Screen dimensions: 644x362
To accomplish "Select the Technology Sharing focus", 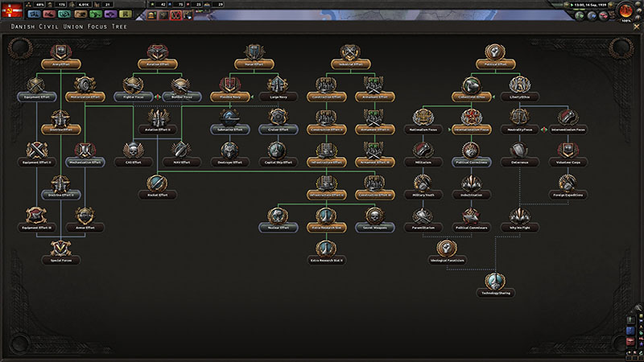I will coord(496,286).
